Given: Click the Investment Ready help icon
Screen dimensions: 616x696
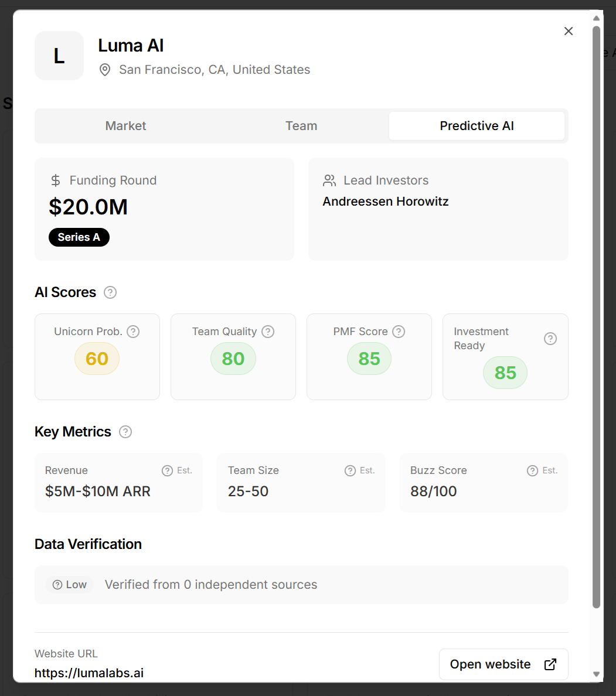Looking at the screenshot, I should pos(550,338).
